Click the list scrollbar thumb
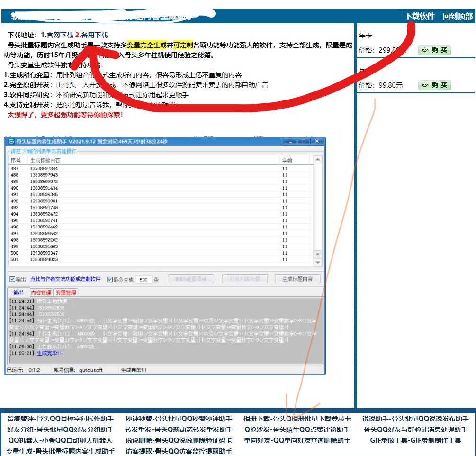This screenshot has height=456, width=476. click(x=317, y=254)
